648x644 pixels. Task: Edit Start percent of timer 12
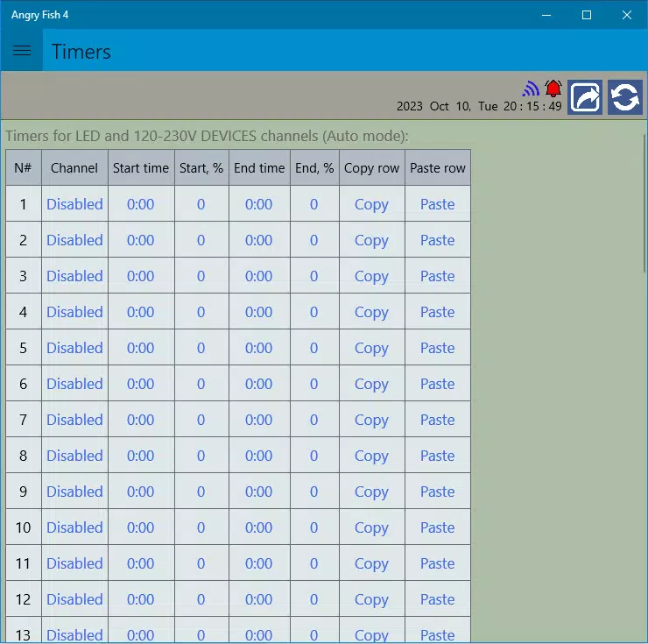[201, 599]
